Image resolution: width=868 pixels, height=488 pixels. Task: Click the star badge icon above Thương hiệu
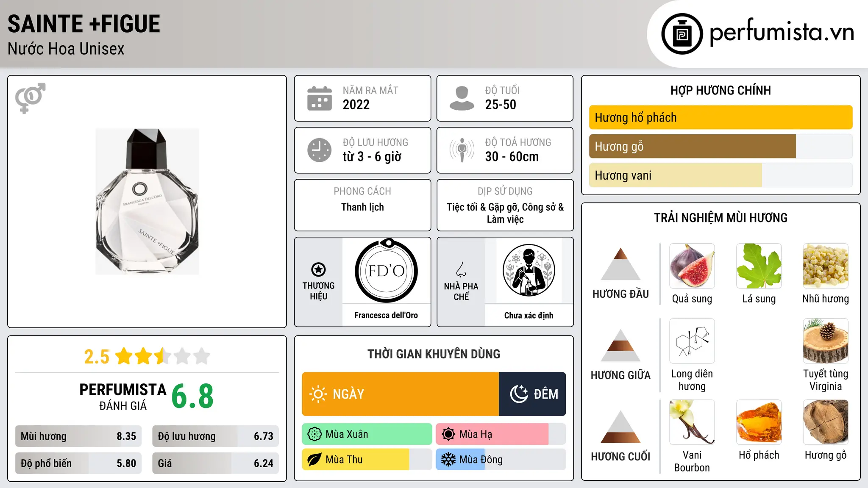click(318, 269)
